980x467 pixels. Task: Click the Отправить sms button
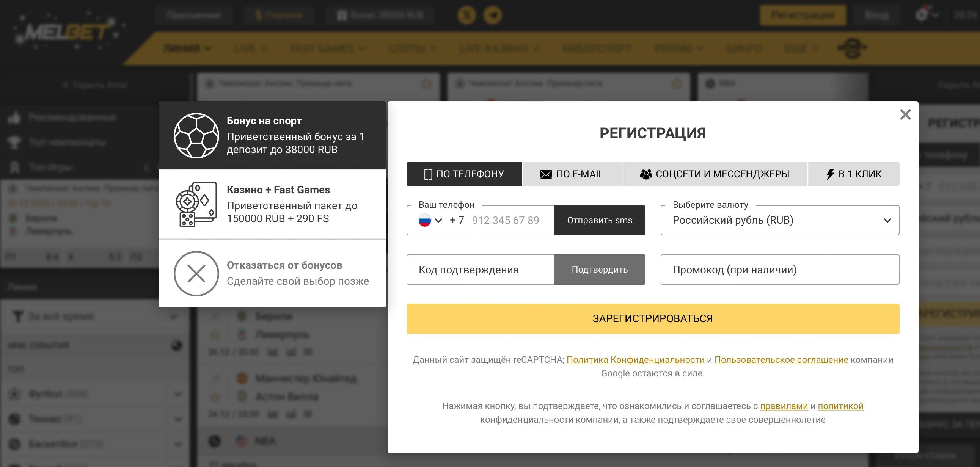[x=600, y=220]
